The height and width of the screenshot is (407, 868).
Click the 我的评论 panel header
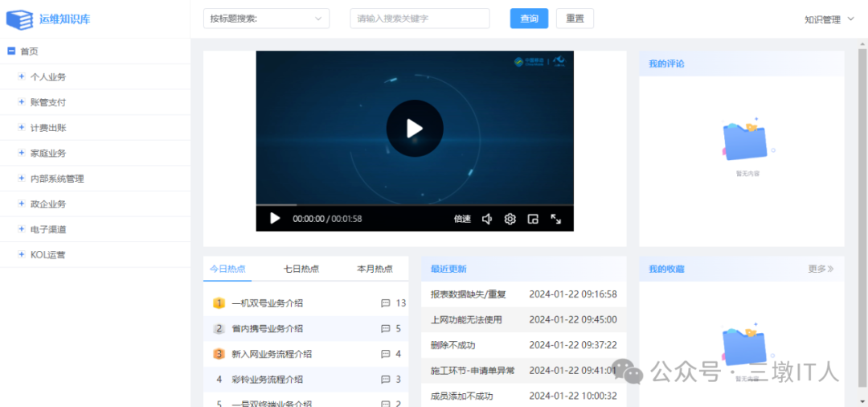click(x=742, y=64)
